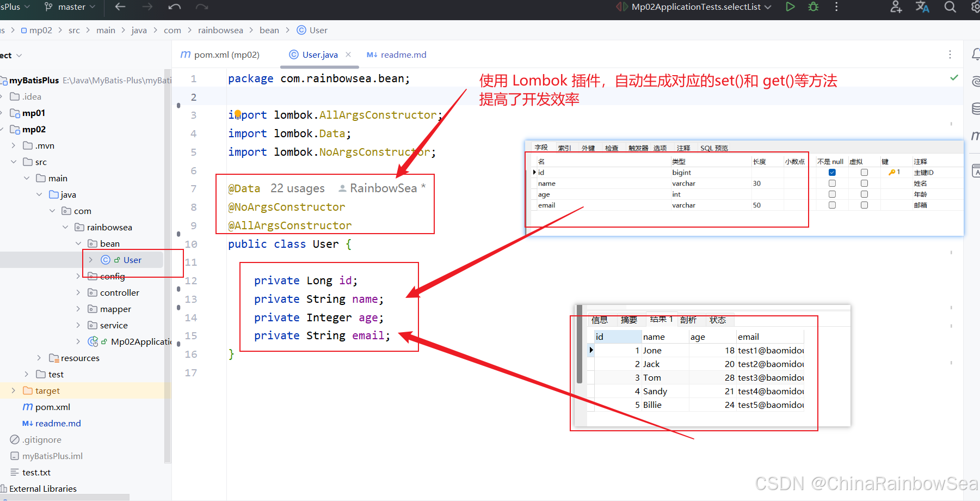
Task: Click 'rainbowsea' in the breadcrumb path
Action: point(220,30)
